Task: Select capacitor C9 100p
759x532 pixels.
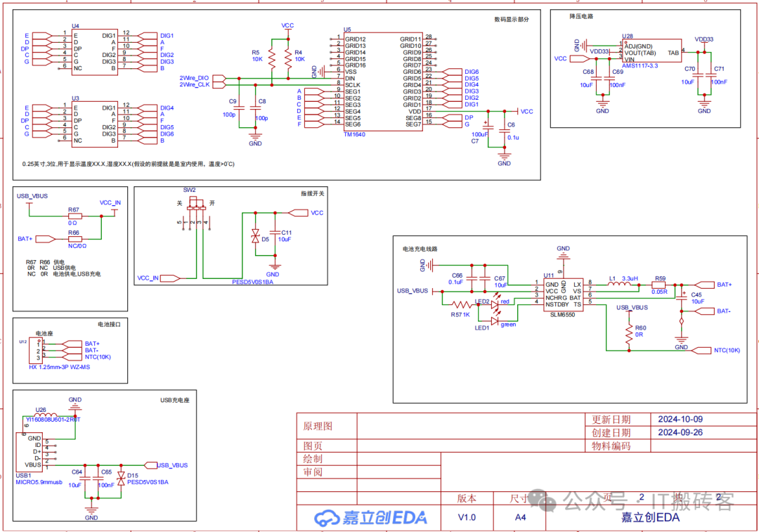Action: click(239, 108)
